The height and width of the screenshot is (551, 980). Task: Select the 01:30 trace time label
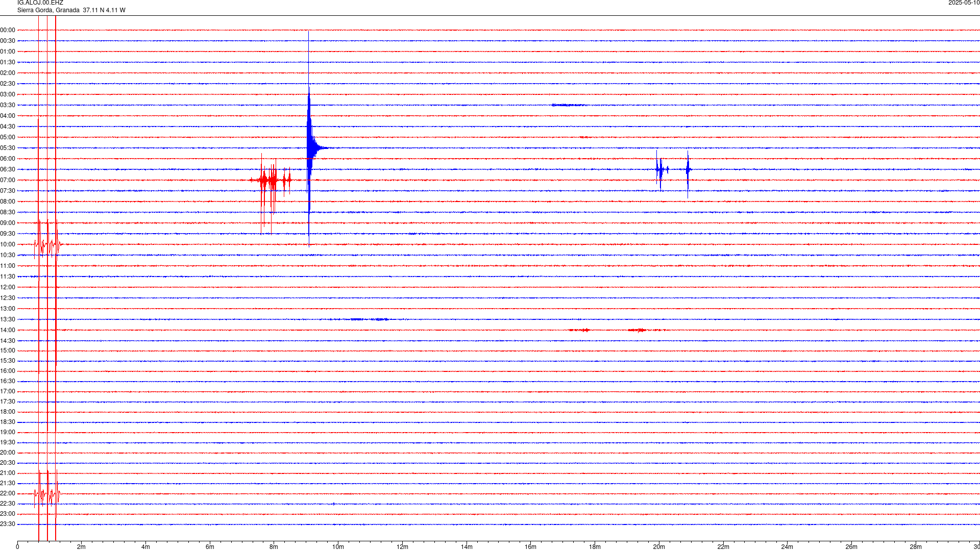8,62
